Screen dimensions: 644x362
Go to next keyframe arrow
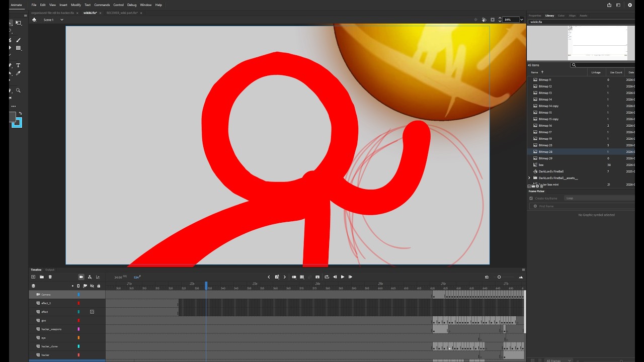click(285, 277)
